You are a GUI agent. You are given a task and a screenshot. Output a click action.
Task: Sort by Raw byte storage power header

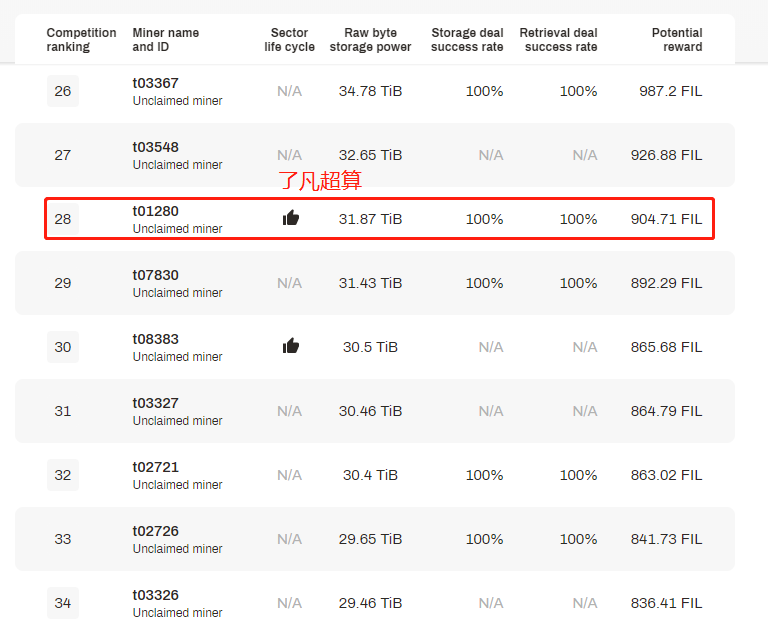click(370, 40)
